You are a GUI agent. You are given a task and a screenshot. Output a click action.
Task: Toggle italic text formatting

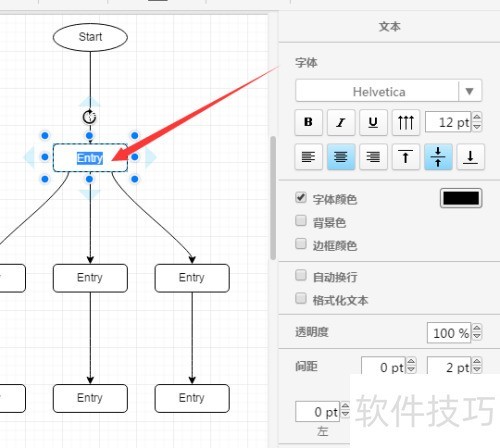point(341,122)
